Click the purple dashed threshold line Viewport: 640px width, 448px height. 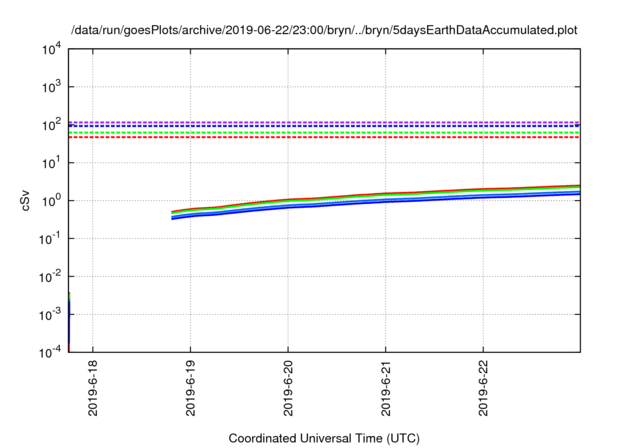click(x=324, y=122)
